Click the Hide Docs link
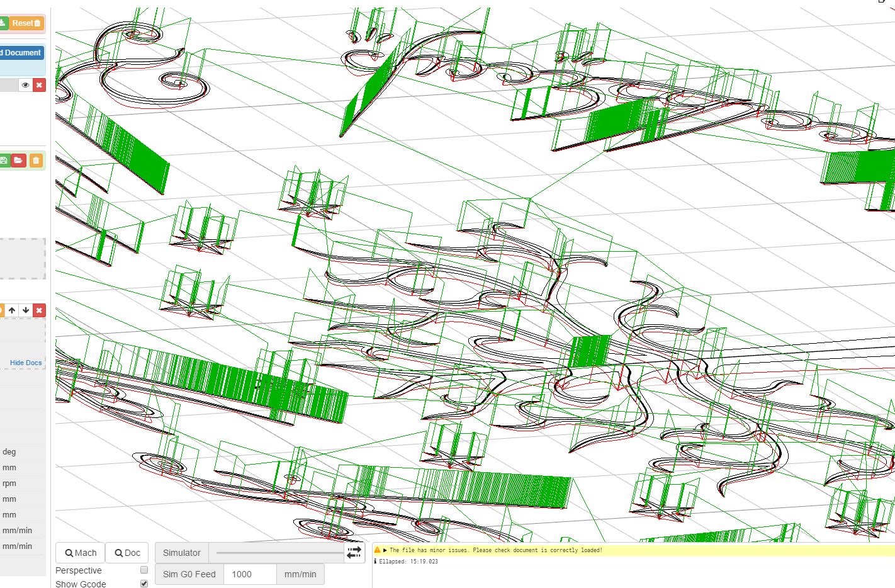The height and width of the screenshot is (588, 895). tap(26, 363)
